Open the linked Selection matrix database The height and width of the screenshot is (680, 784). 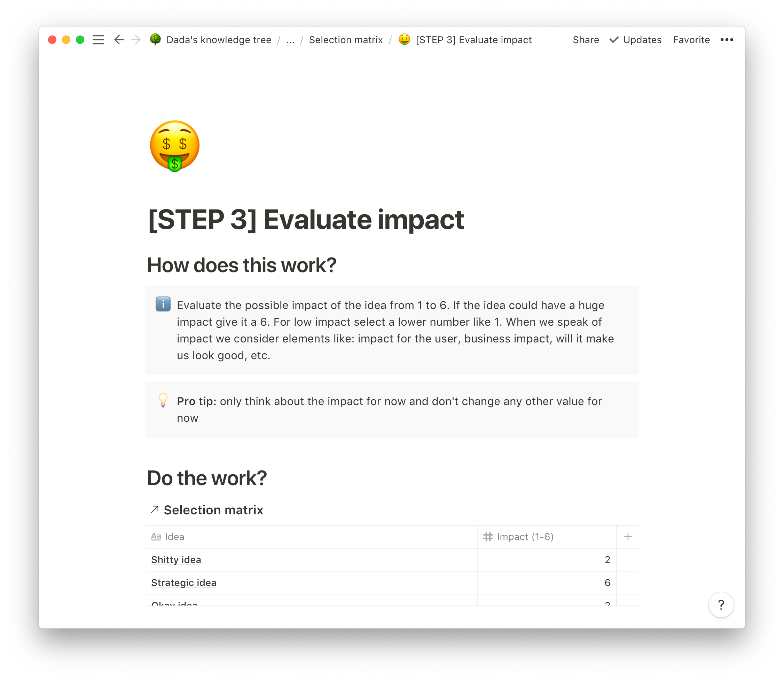tap(213, 510)
